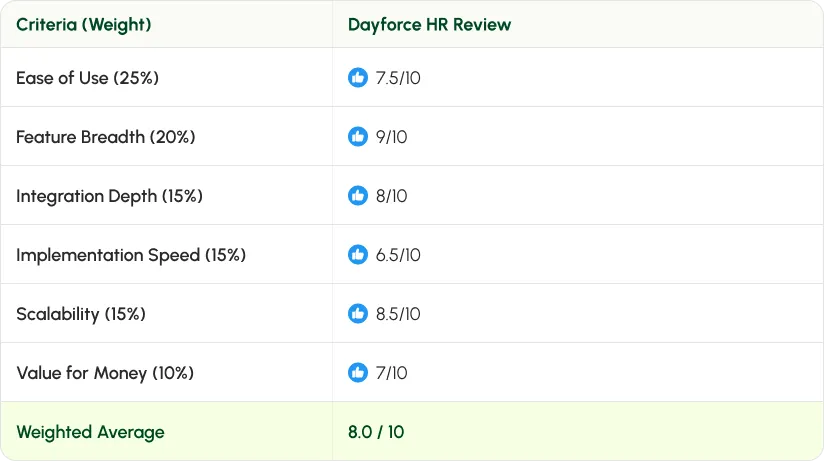Click the thumbs-up icon beside 9/10
The image size is (824, 461).
(x=358, y=137)
